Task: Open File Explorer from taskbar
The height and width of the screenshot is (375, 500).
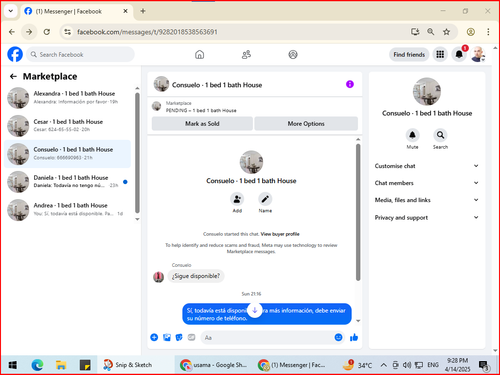Action: (61, 365)
